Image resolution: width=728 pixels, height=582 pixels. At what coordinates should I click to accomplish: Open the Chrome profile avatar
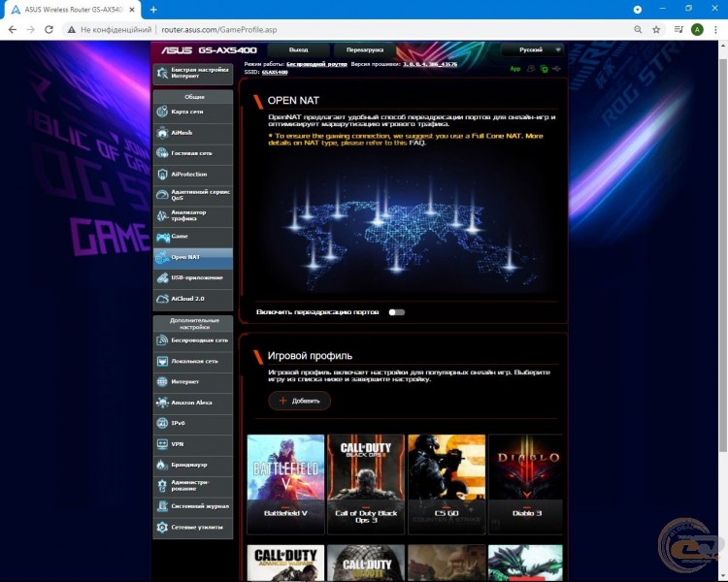point(697,30)
